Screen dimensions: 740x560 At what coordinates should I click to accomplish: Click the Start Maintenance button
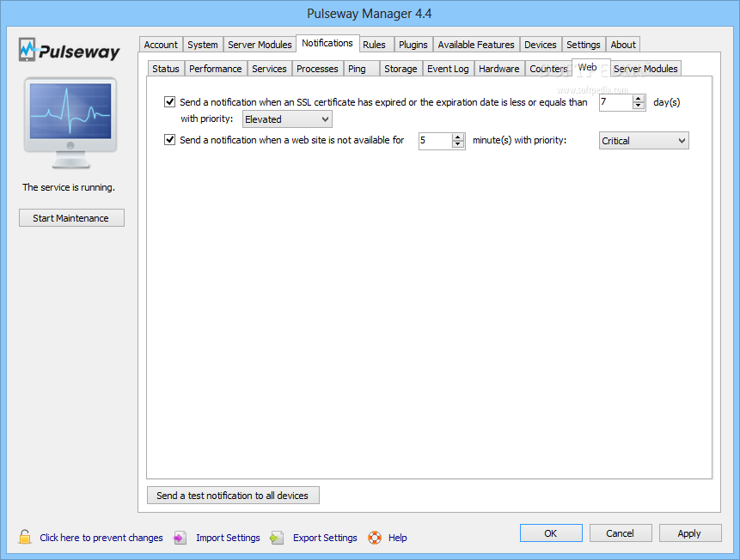(71, 218)
